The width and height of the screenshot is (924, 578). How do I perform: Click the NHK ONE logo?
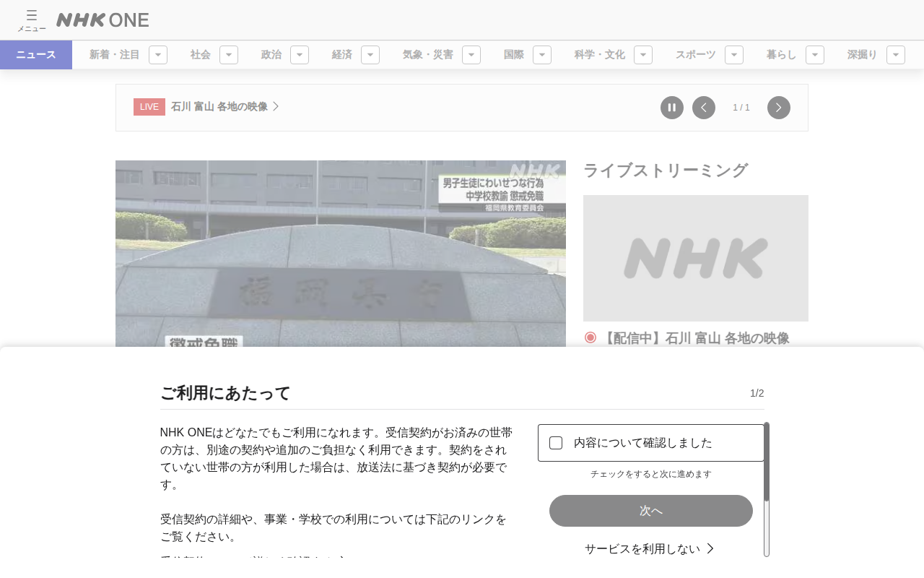[x=103, y=20]
